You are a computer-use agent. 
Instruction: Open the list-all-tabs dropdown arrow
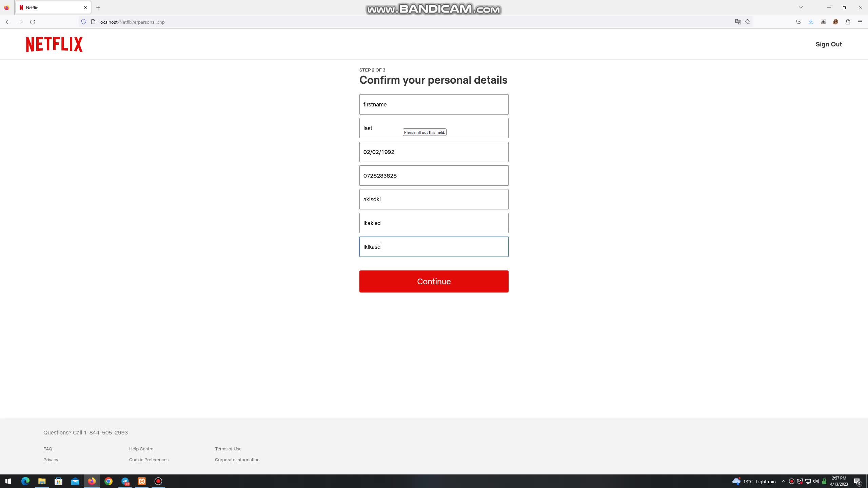(x=800, y=7)
